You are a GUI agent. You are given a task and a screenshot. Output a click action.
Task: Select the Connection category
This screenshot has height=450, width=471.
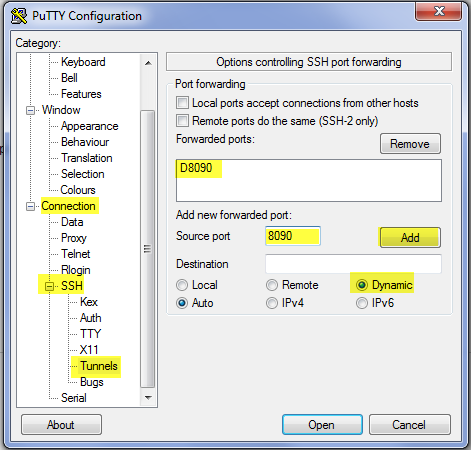[68, 206]
